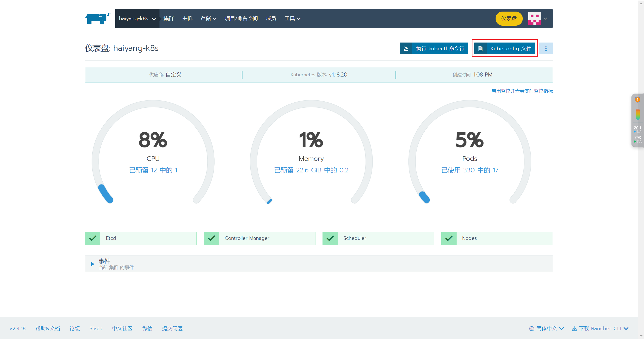Click '已预留 12 中的 1' CPU text
Viewport: 644px width, 339px height.
click(x=153, y=170)
